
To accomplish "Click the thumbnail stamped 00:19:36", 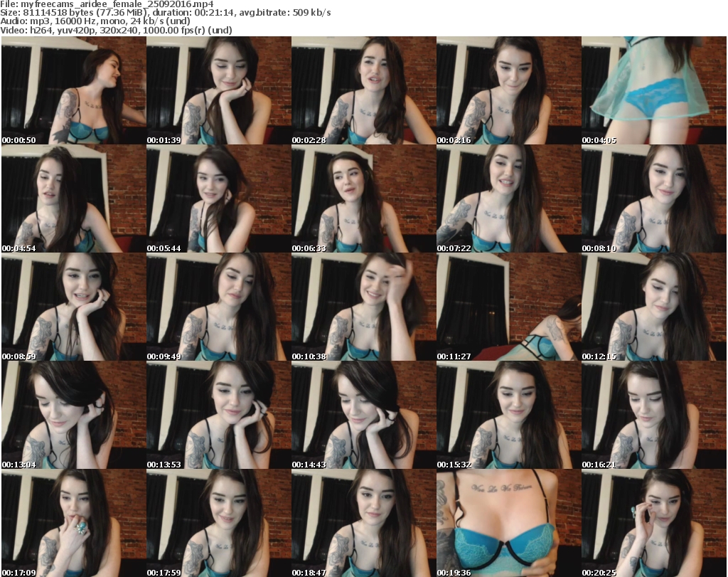I will click(x=509, y=523).
